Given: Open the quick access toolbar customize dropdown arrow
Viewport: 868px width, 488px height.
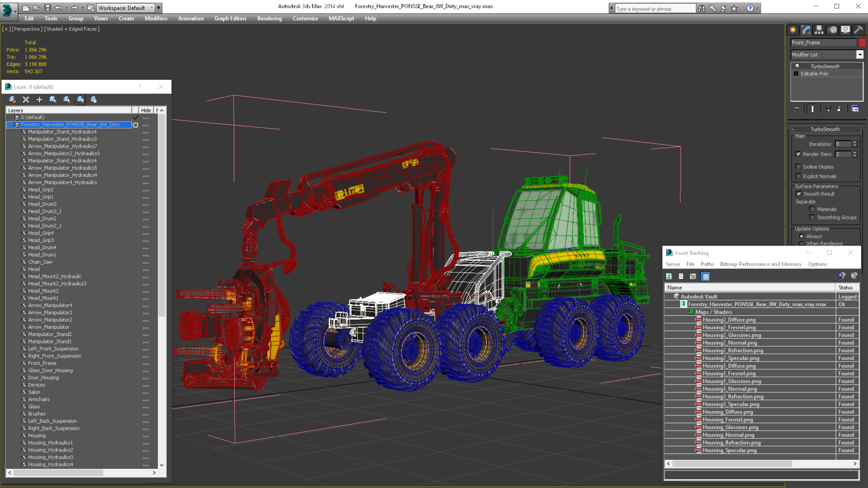Looking at the screenshot, I should point(158,8).
